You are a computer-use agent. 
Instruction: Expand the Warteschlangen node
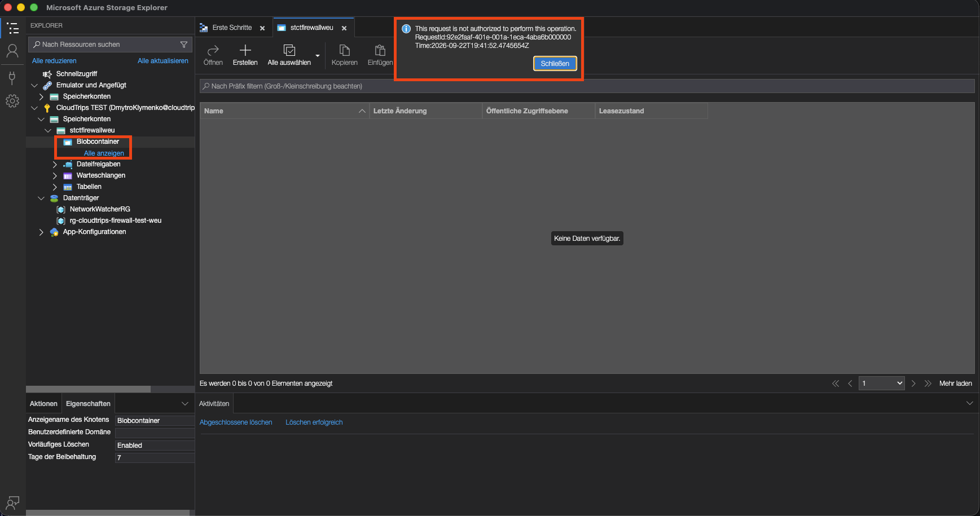pyautogui.click(x=55, y=176)
